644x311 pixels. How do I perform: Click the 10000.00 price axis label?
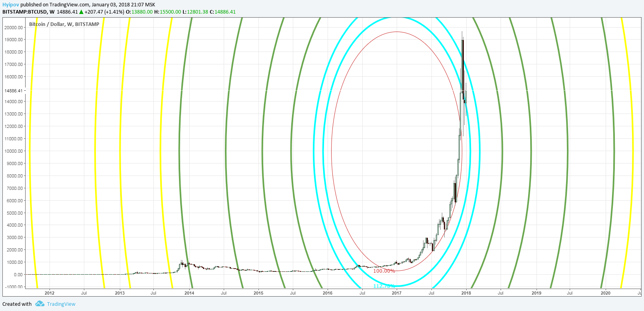(x=14, y=151)
